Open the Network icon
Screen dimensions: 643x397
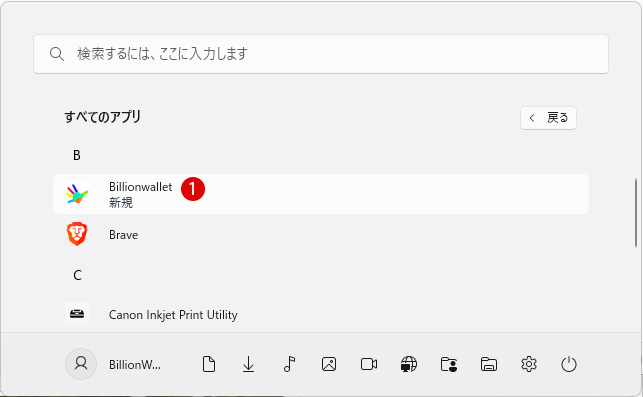(x=409, y=364)
